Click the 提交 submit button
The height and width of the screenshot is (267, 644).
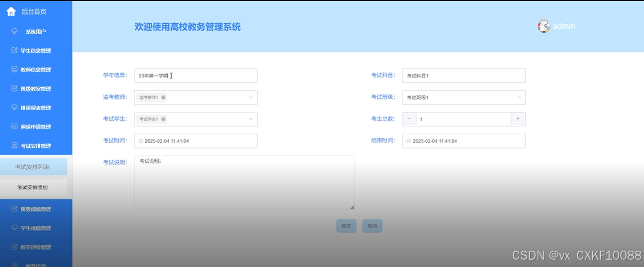click(x=346, y=226)
